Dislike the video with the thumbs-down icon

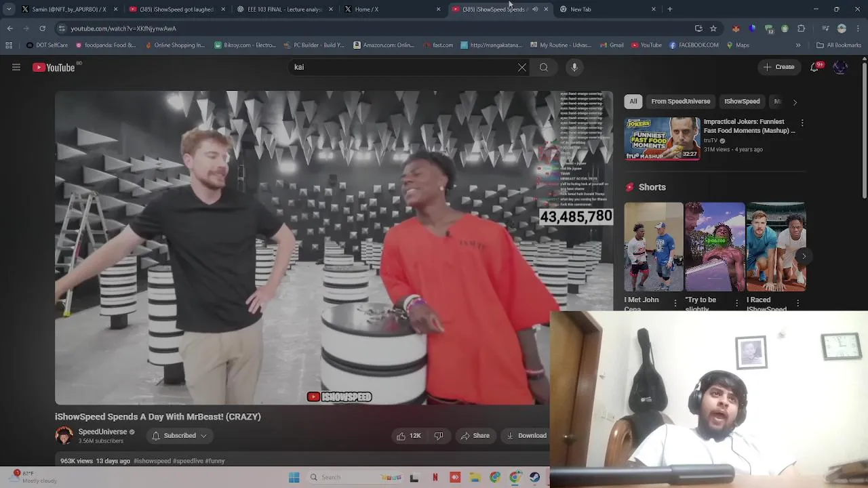[x=438, y=436]
